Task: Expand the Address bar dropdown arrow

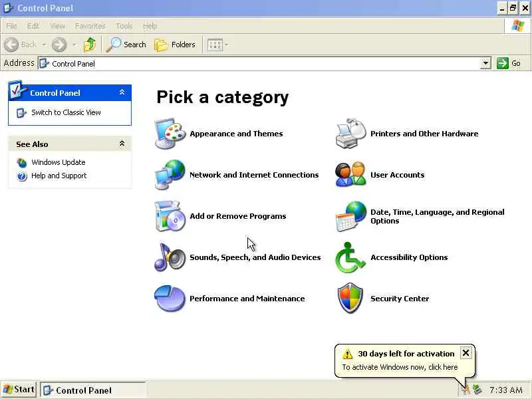Action: [x=486, y=63]
